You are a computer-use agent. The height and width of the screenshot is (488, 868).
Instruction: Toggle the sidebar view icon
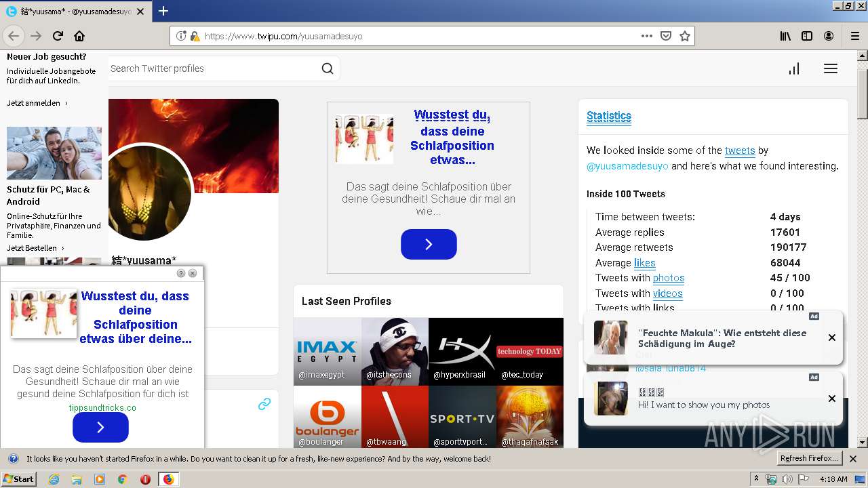tap(807, 36)
